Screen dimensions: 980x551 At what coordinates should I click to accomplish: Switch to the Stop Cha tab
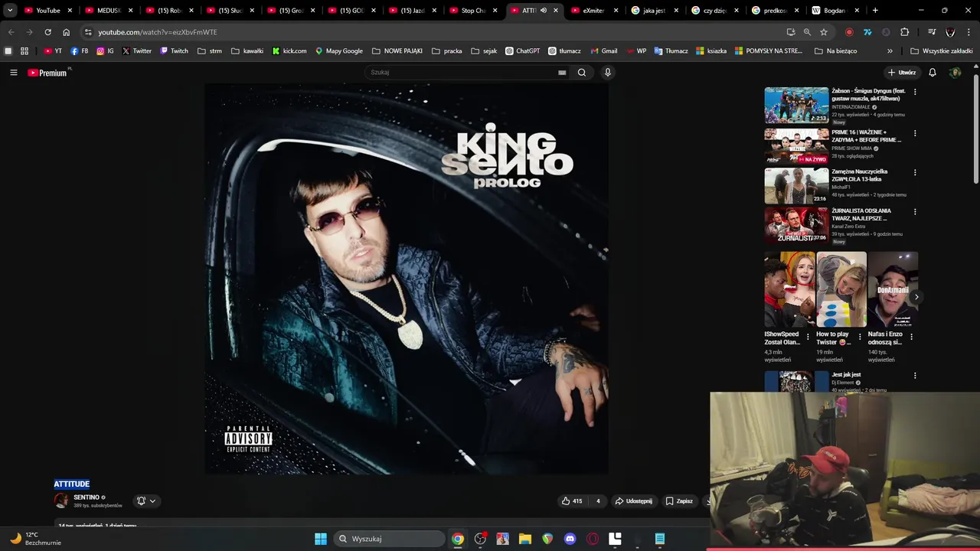(x=474, y=11)
